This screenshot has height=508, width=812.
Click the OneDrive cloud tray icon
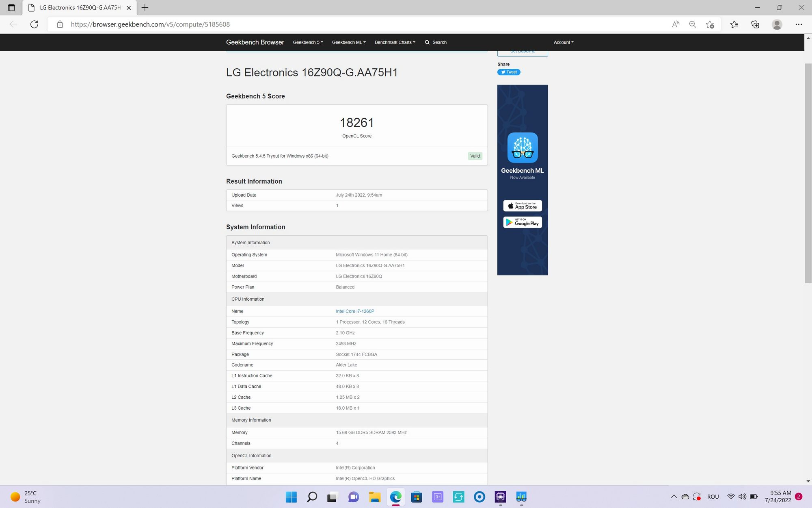point(685,497)
